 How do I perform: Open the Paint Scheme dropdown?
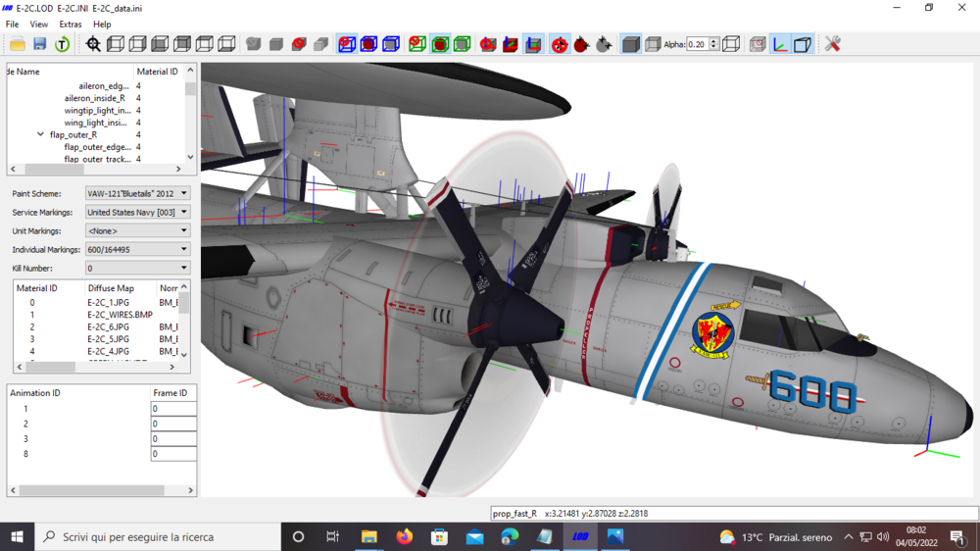(137, 193)
